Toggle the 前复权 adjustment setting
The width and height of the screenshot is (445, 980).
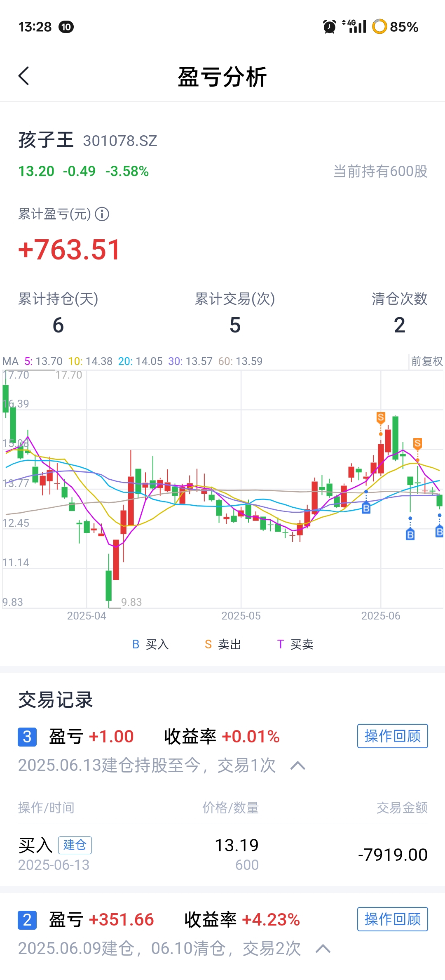tap(426, 361)
